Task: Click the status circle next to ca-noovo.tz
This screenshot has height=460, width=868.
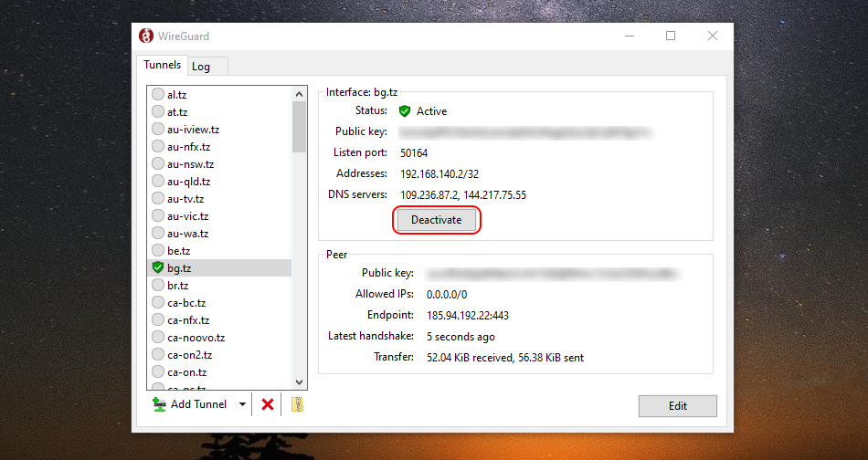Action: (158, 337)
